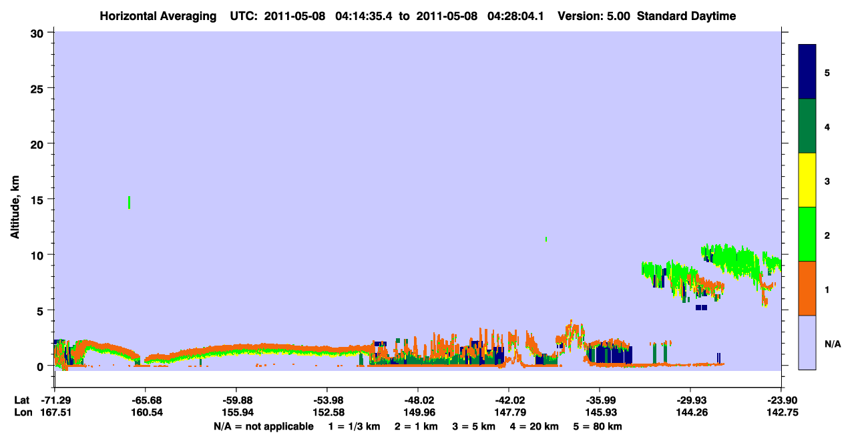Click longitude value 144.26
868x445 pixels.
(690, 412)
